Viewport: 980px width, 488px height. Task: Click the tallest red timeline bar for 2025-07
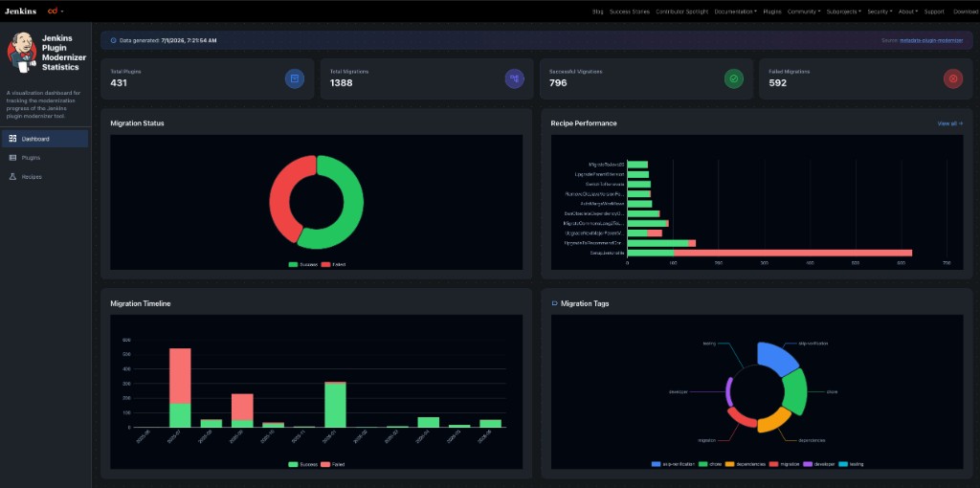click(x=180, y=375)
